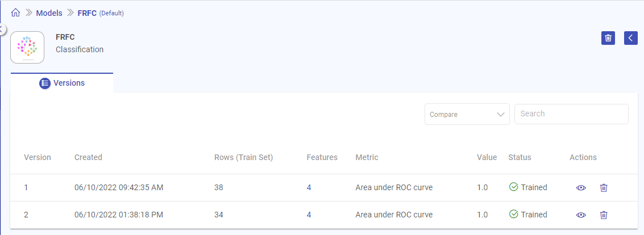Delete version 2 using its trash icon
644x235 pixels.
(604, 215)
